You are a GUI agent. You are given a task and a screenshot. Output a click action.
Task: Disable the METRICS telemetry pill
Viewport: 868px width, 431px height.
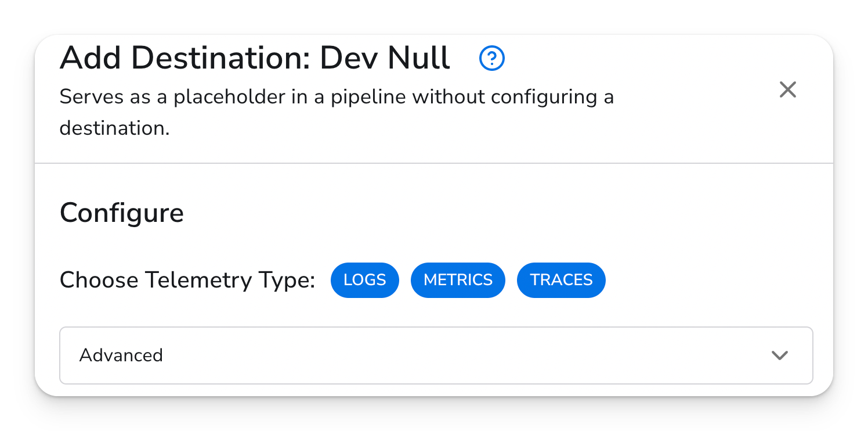click(458, 280)
